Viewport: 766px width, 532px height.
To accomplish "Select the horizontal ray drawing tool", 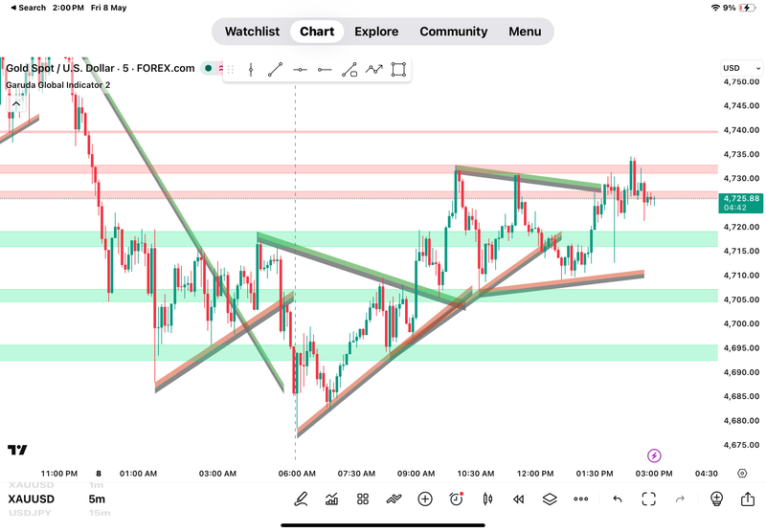I will 325,70.
